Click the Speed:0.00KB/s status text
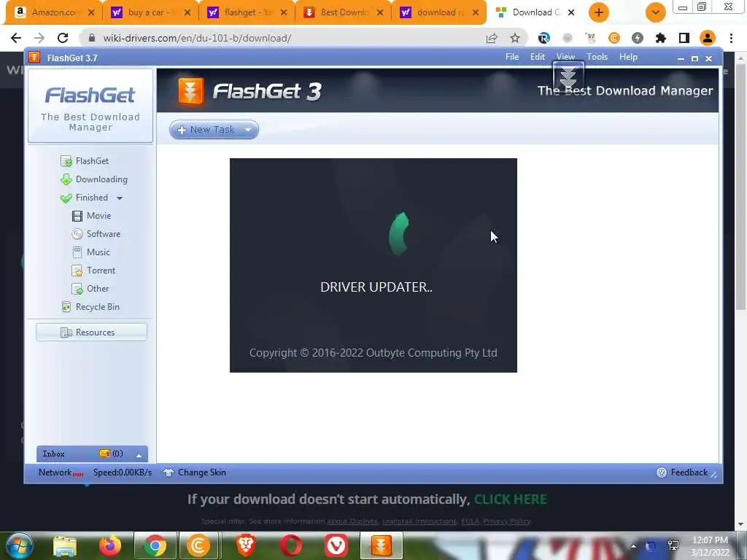747x560 pixels. [x=123, y=472]
